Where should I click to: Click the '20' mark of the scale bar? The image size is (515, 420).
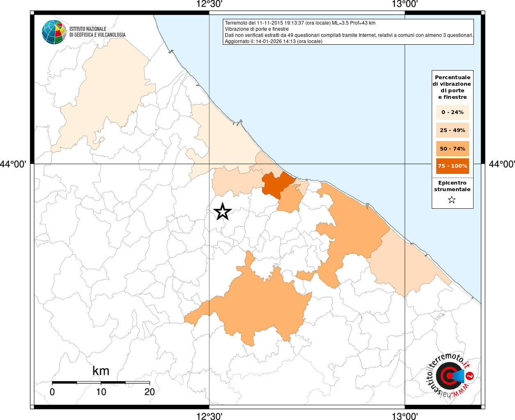pyautogui.click(x=150, y=392)
